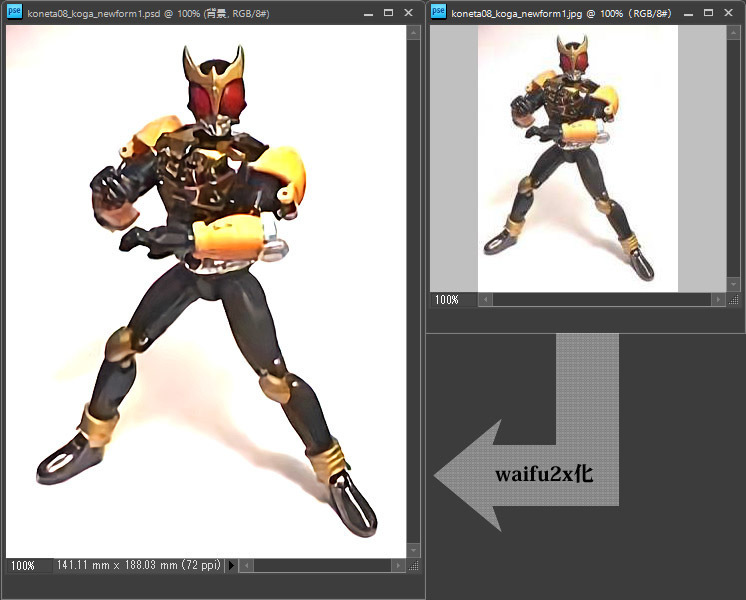The image size is (746, 600).
Task: Close the koneta08_koga_newform1.psd window
Action: (x=408, y=13)
